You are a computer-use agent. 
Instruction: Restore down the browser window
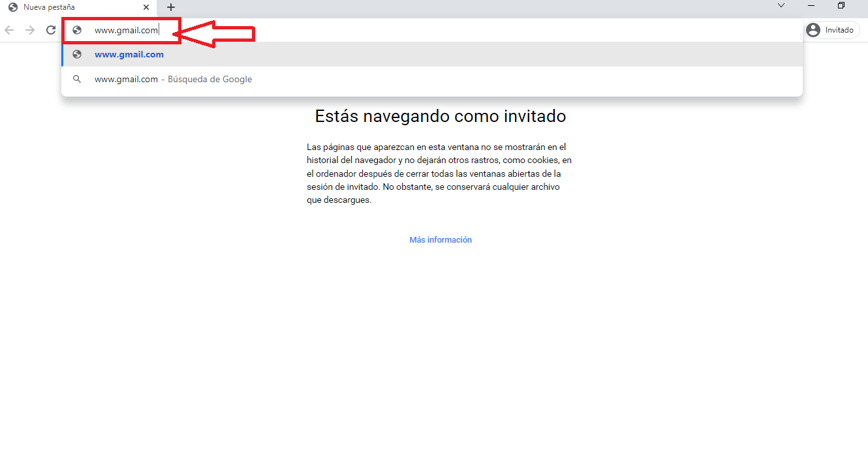[841, 6]
